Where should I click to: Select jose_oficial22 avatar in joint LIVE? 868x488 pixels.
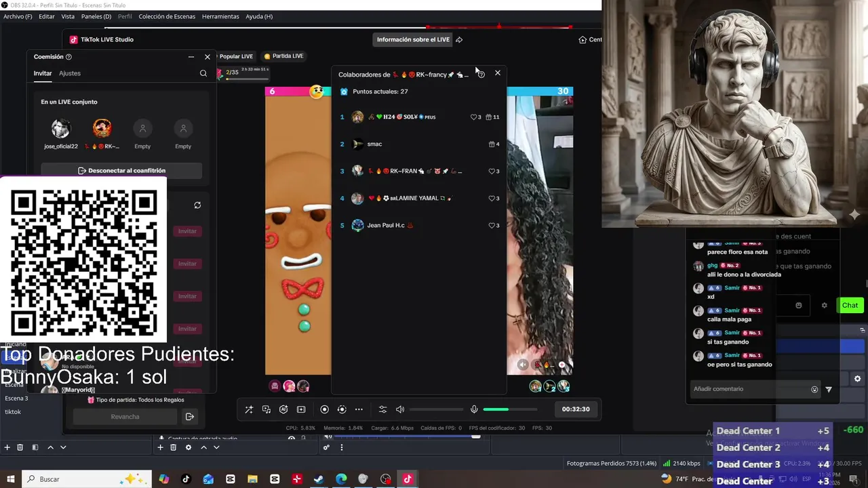coord(61,128)
